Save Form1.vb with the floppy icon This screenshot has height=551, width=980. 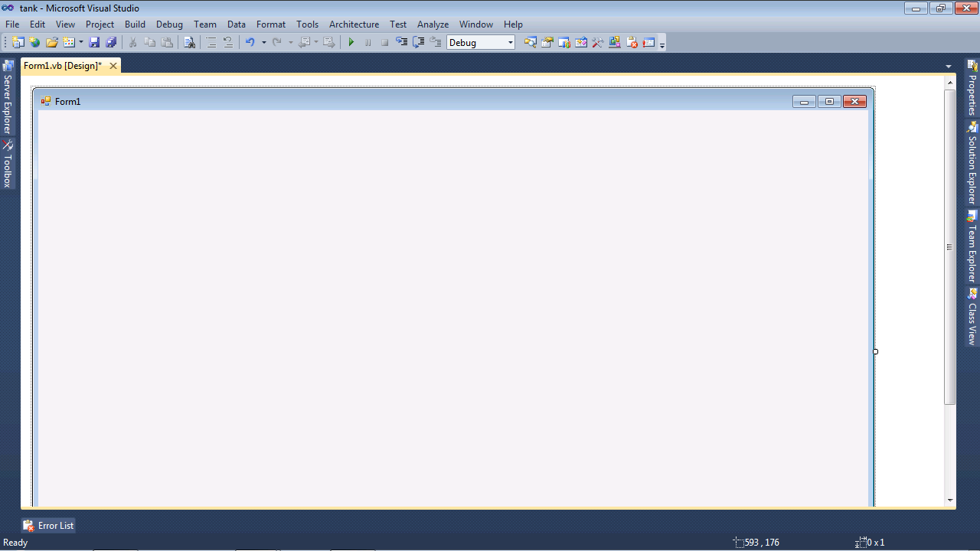click(x=94, y=43)
